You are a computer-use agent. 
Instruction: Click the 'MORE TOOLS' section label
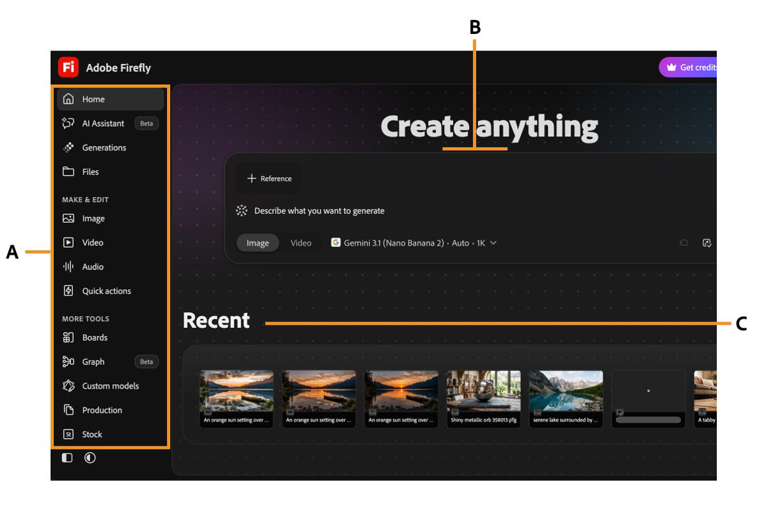(x=86, y=319)
